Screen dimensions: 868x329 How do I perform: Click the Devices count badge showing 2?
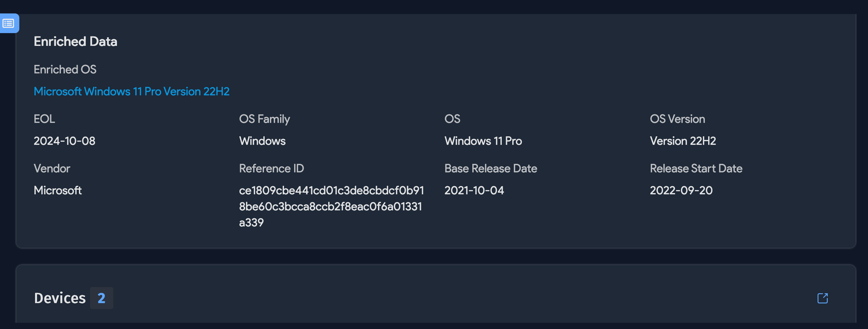point(102,298)
